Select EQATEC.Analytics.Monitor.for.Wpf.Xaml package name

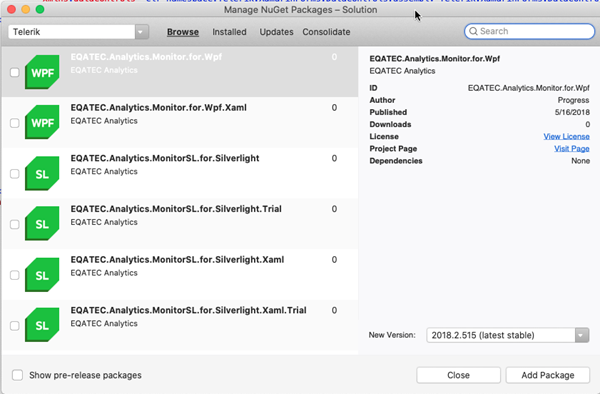(x=158, y=107)
